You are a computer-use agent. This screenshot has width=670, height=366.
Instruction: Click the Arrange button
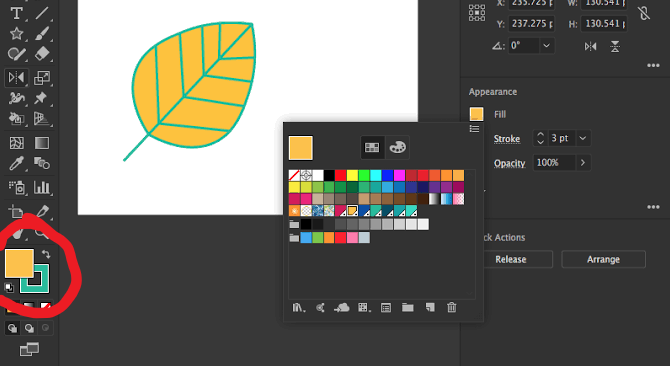pyautogui.click(x=603, y=259)
